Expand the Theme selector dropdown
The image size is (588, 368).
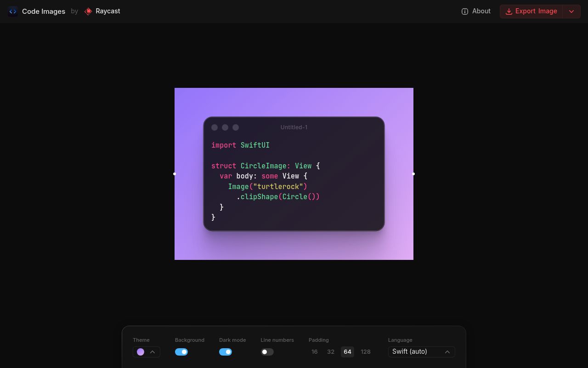pos(152,352)
